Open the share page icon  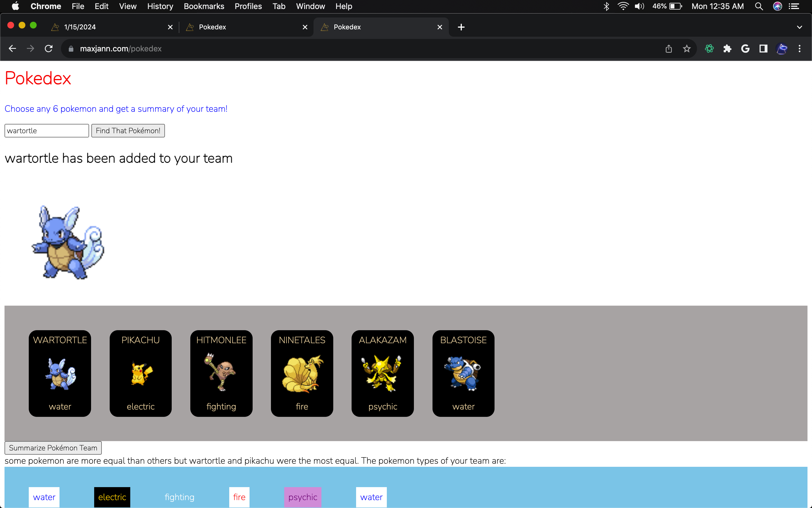tap(669, 49)
